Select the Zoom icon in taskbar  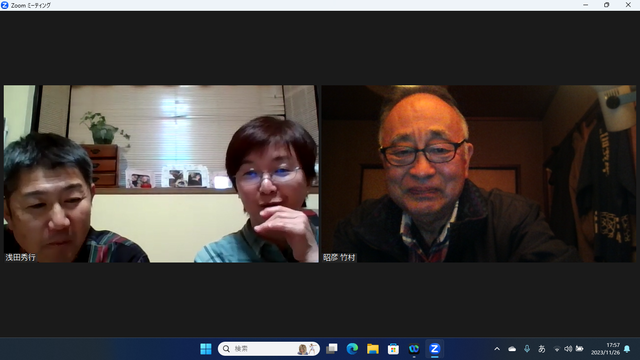pos(434,349)
